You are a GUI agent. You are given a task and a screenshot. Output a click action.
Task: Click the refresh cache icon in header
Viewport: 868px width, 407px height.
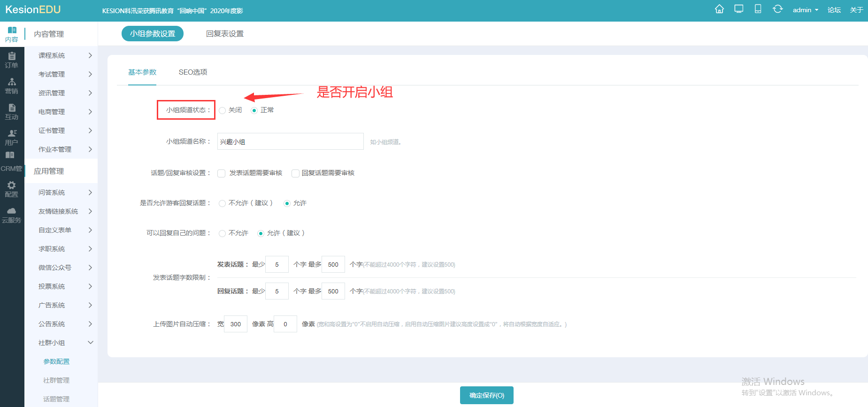(x=777, y=9)
